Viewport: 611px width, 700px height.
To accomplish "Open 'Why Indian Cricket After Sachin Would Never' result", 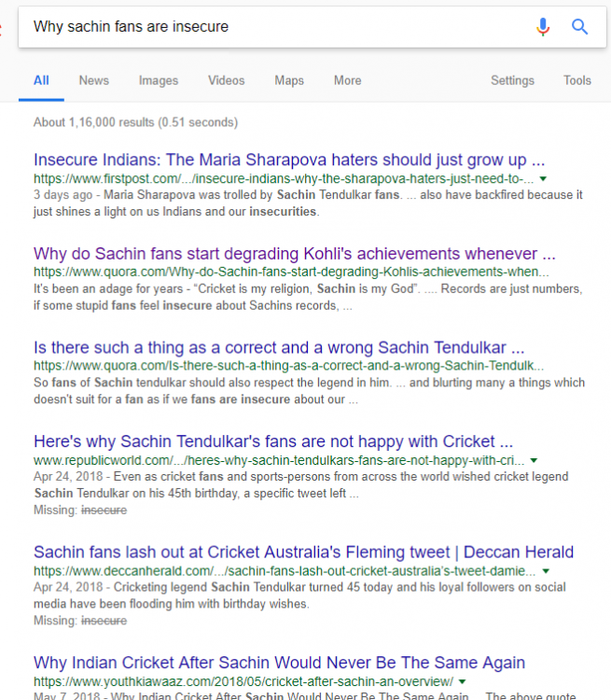I will [279, 663].
